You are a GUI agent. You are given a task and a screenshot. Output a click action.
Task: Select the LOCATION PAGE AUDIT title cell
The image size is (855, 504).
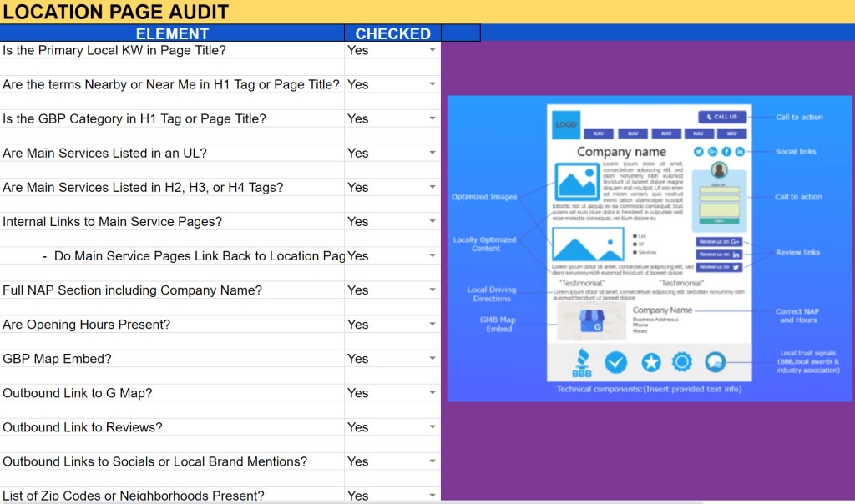coord(115,12)
